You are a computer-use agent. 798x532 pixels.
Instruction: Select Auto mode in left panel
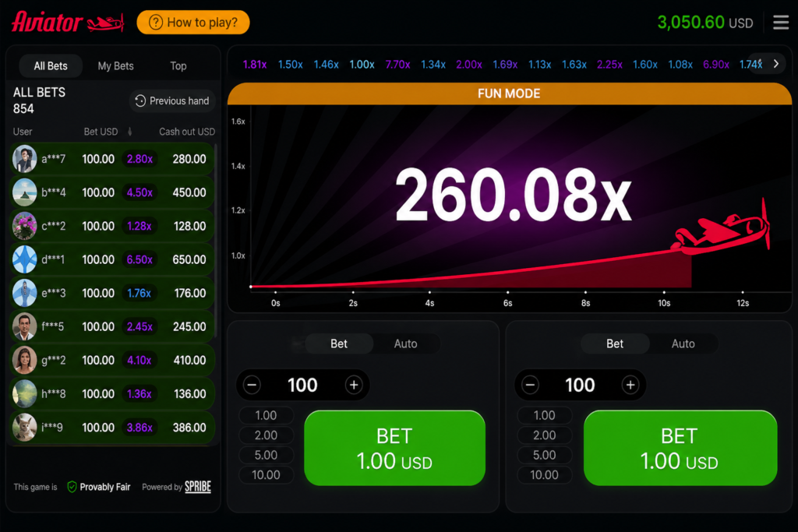point(405,344)
